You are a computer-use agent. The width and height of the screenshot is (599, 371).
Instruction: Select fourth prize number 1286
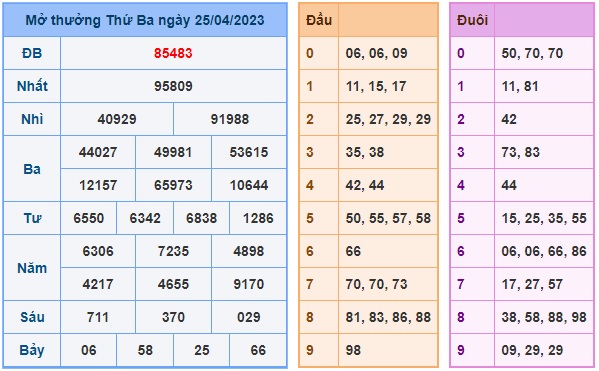click(258, 218)
